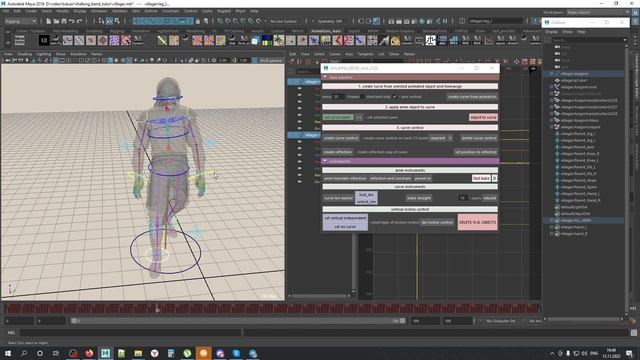Open the Graph Editor Tangents menu
The height and width of the screenshot is (360, 640).
tap(365, 54)
